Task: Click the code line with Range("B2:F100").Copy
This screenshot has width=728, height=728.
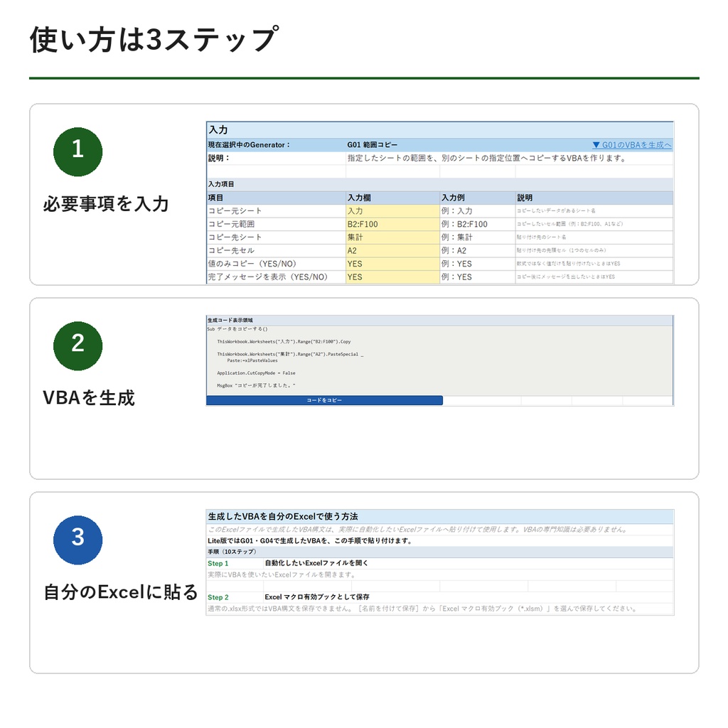Action: tap(284, 342)
